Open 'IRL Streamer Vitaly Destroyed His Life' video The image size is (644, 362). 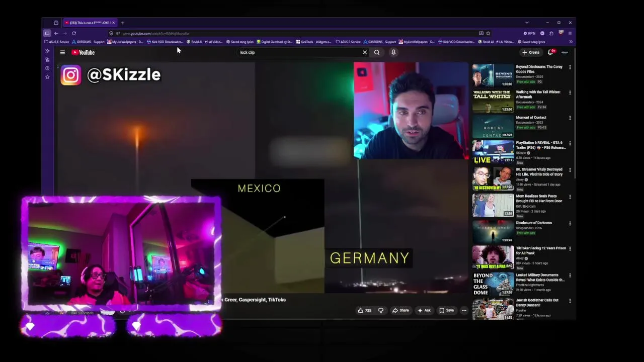539,172
